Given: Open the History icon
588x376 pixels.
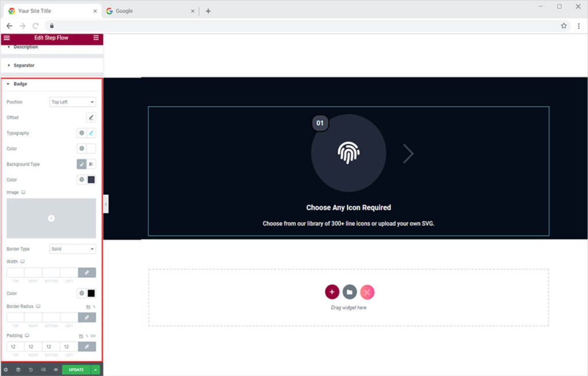Looking at the screenshot, I should (x=30, y=370).
